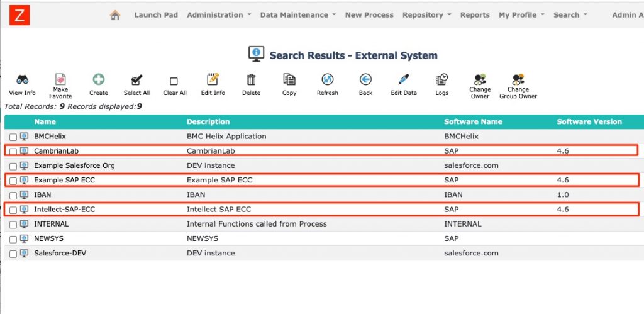This screenshot has height=314, width=644.
Task: Click system icon beside Salesforce-DEV
Action: (x=25, y=253)
